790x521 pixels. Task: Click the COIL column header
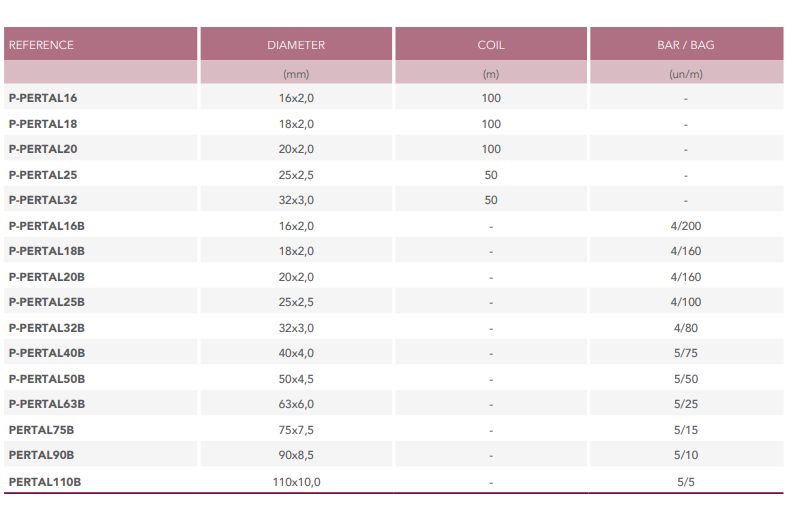pyautogui.click(x=491, y=45)
